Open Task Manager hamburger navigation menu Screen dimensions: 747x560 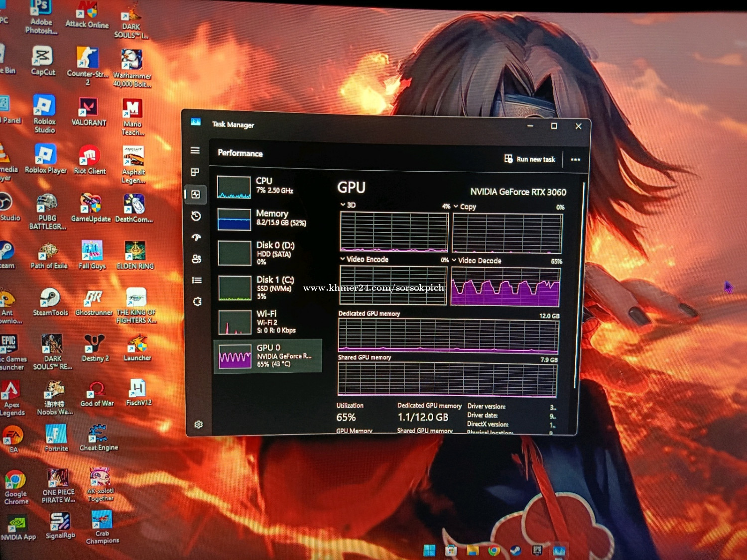[195, 150]
